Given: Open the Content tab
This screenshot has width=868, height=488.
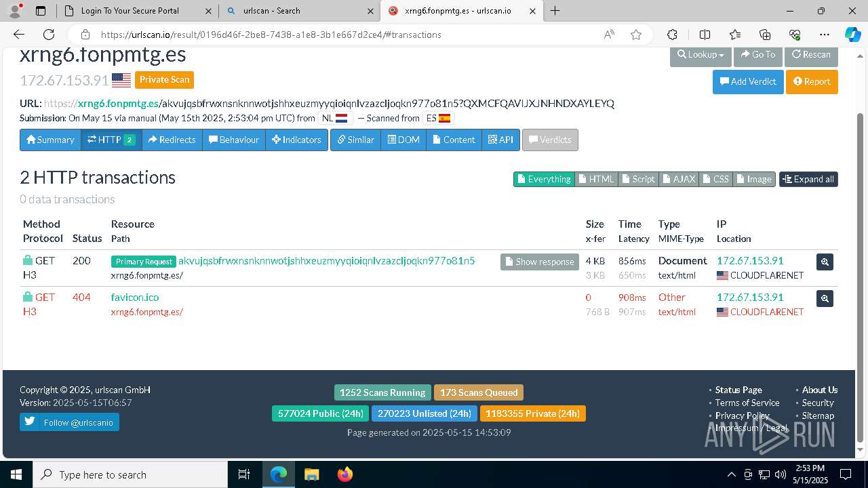Looking at the screenshot, I should pyautogui.click(x=454, y=140).
